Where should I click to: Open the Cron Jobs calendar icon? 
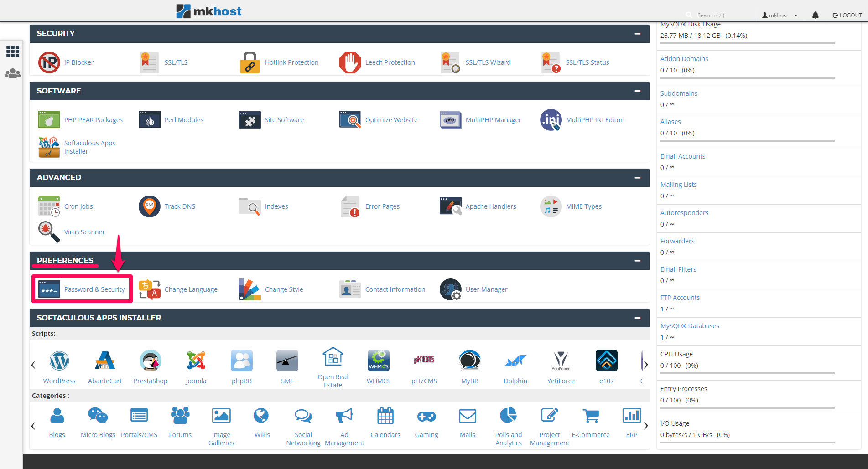pyautogui.click(x=49, y=206)
